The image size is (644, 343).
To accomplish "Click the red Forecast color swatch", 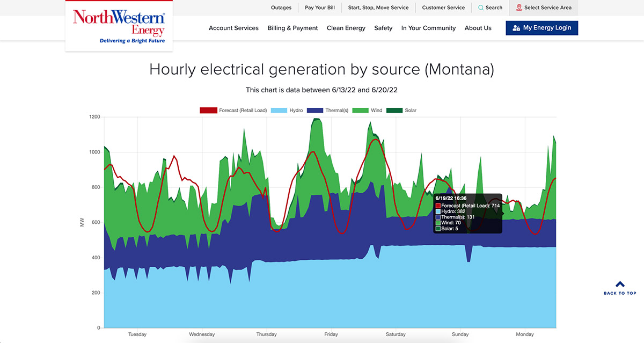I will [x=208, y=110].
